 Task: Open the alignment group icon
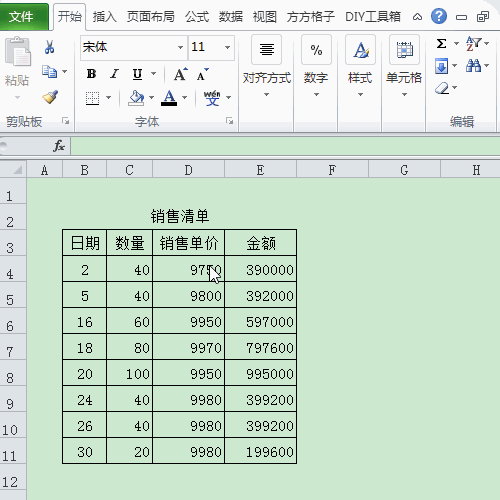point(267,50)
